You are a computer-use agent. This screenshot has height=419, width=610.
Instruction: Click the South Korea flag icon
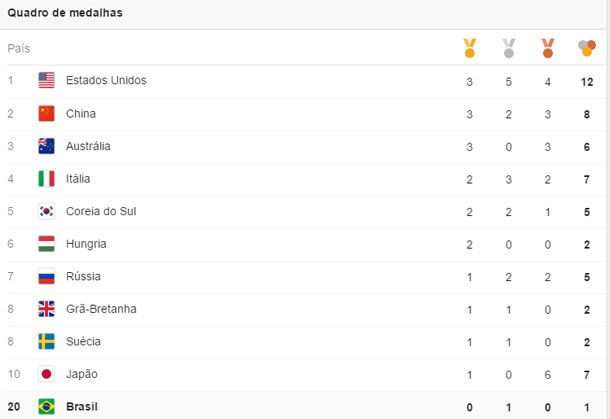click(x=46, y=211)
